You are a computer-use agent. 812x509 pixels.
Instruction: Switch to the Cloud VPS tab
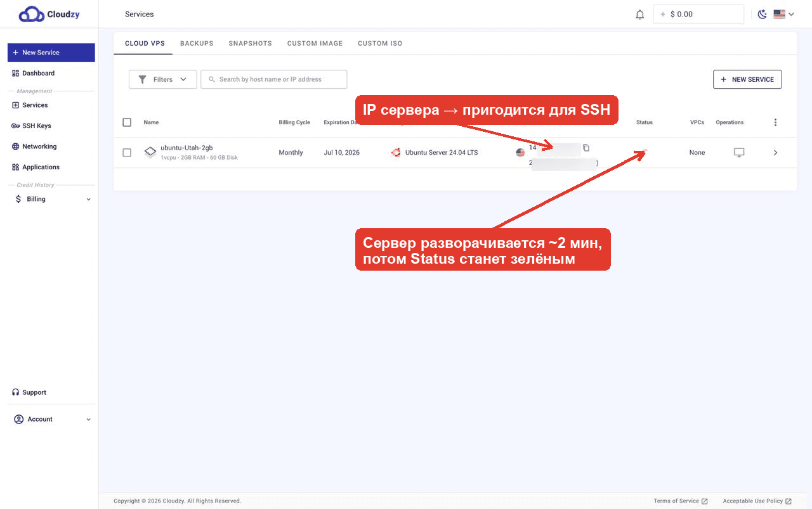pyautogui.click(x=145, y=44)
